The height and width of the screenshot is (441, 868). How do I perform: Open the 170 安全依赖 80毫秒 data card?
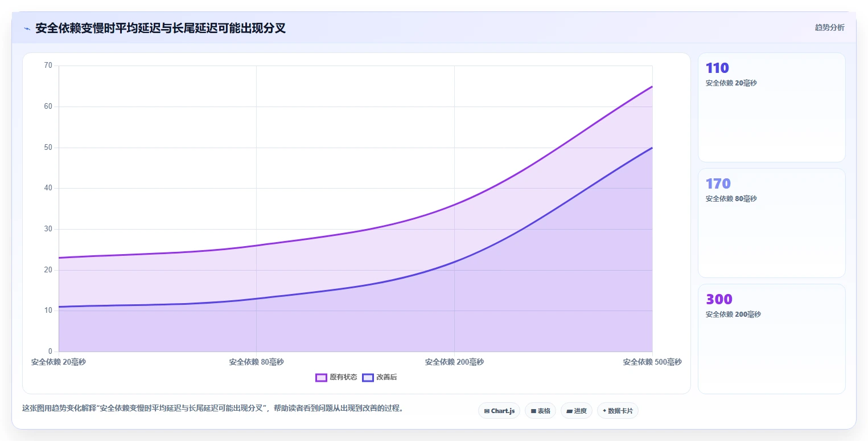coord(771,223)
